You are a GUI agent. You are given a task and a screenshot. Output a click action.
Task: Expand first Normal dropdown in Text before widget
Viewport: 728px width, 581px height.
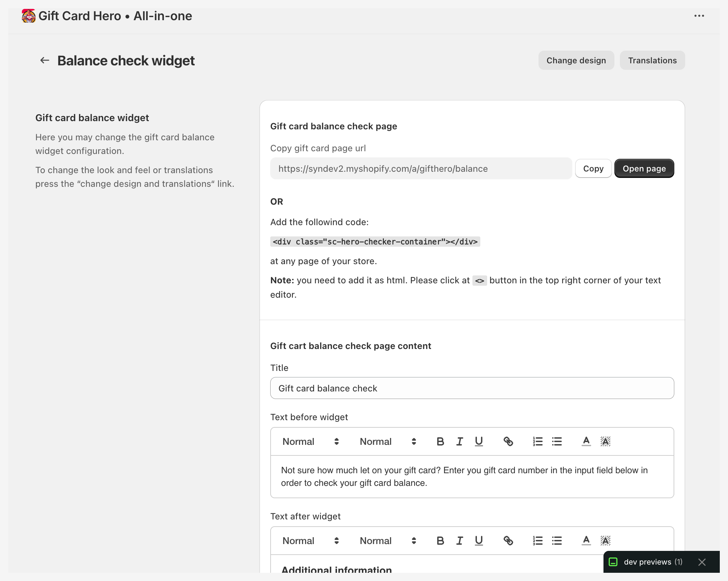(310, 441)
